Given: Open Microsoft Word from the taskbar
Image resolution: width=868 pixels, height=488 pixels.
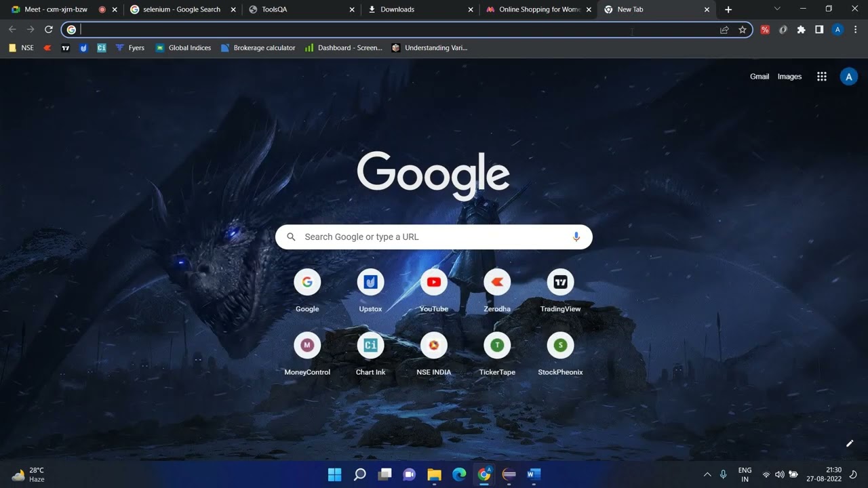Looking at the screenshot, I should [x=534, y=474].
